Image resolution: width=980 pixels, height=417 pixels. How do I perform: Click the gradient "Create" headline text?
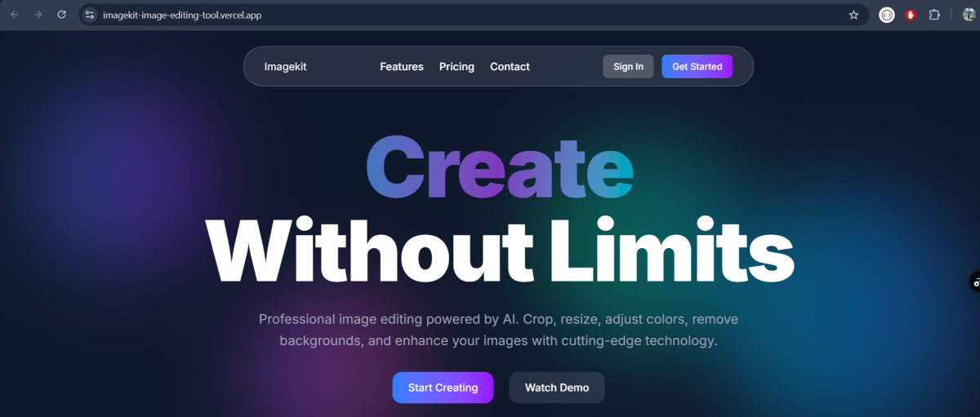pos(500,168)
